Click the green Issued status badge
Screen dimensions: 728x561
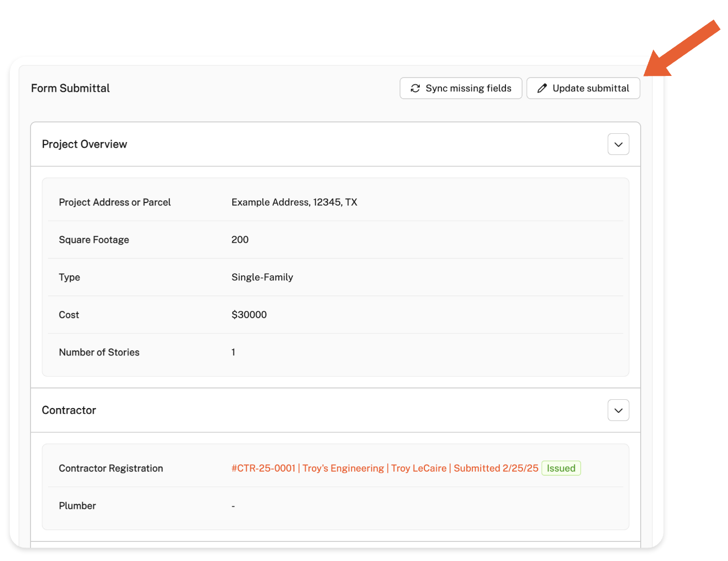561,468
